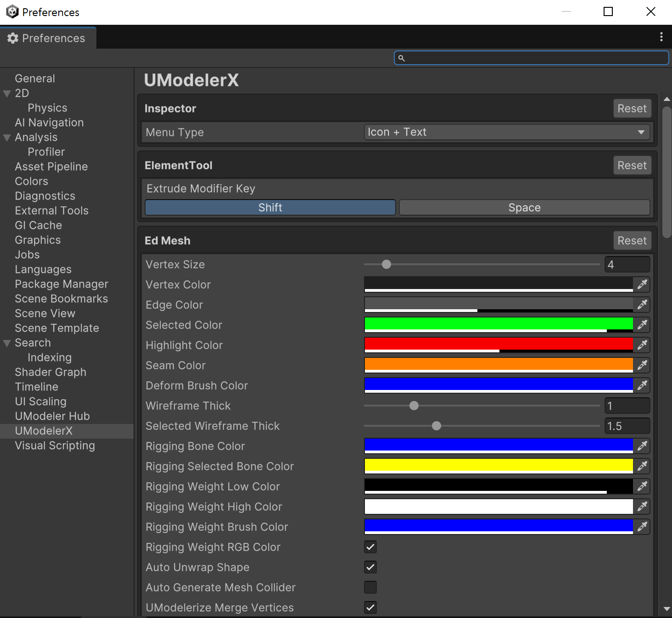Image resolution: width=672 pixels, height=618 pixels.
Task: Select the GI Cache section
Action: 38,225
